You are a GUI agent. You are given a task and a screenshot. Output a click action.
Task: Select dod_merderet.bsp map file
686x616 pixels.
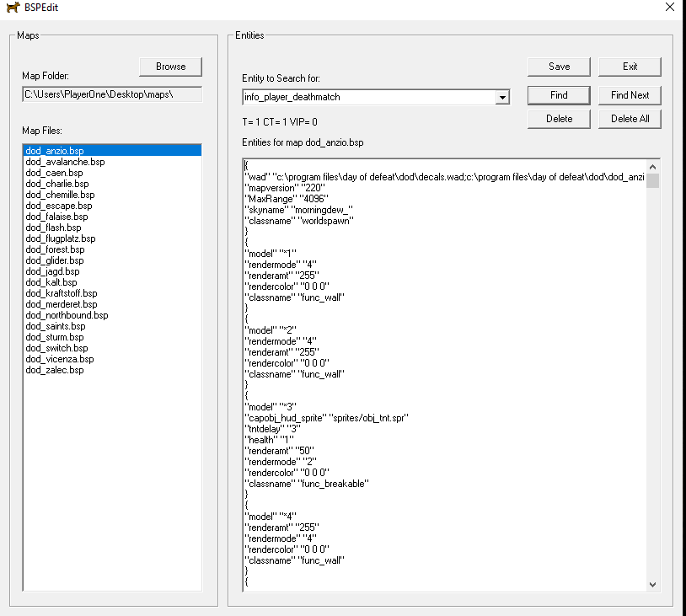[x=112, y=304]
